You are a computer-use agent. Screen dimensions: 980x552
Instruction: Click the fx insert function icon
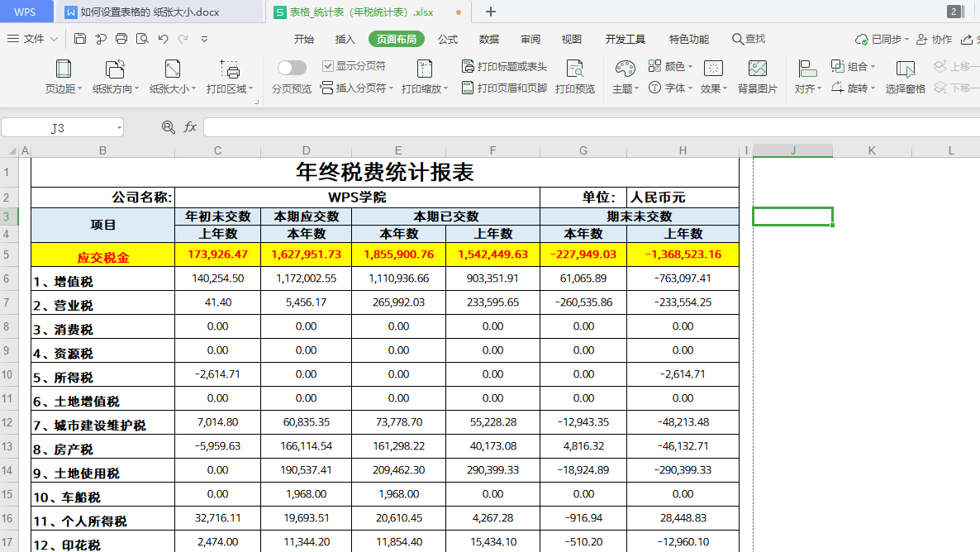tap(190, 127)
